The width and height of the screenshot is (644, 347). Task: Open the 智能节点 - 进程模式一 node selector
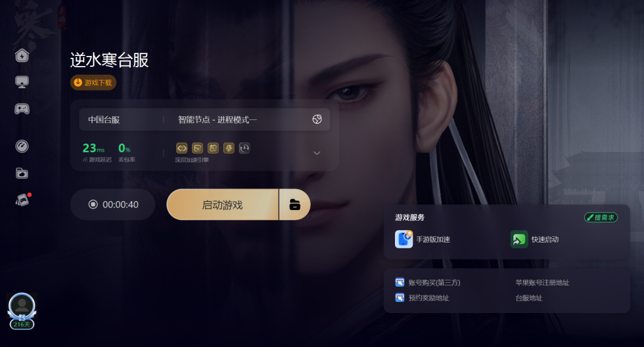click(217, 119)
